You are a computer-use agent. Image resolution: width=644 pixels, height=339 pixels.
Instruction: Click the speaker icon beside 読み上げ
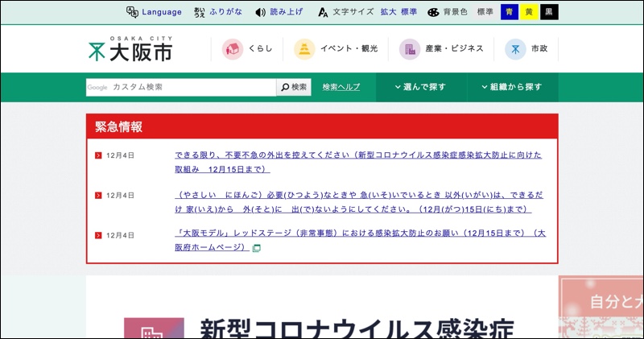[260, 12]
